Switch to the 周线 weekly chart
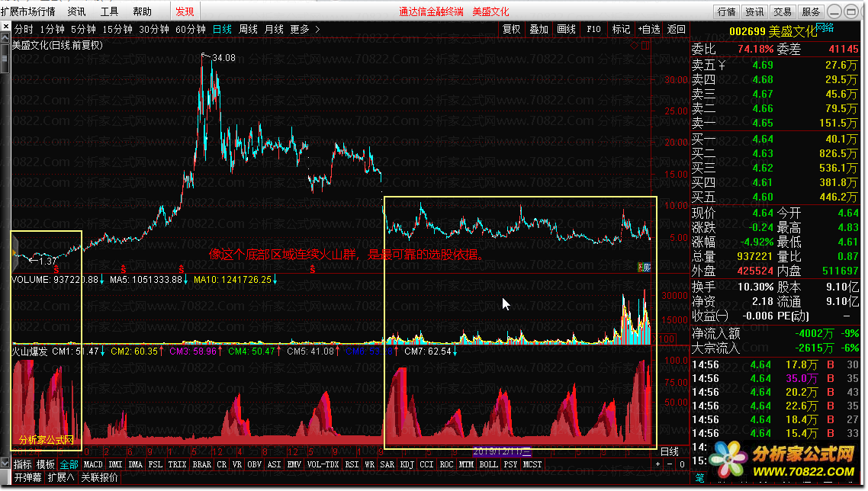Image resolution: width=868 pixels, height=491 pixels. coord(248,29)
